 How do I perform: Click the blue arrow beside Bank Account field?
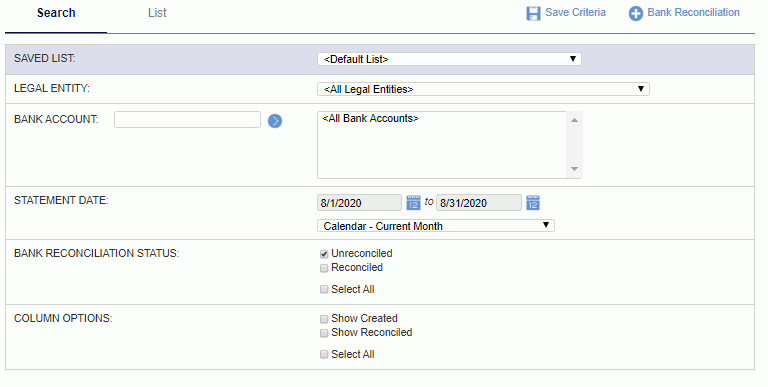click(x=275, y=121)
